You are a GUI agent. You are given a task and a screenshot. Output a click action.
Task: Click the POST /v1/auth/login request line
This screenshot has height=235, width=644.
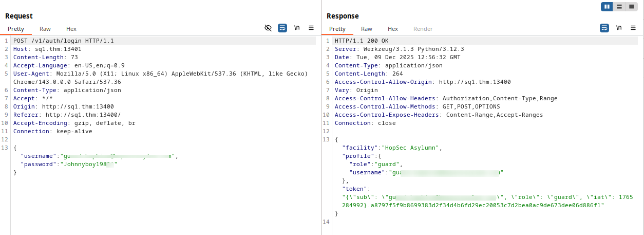point(64,41)
